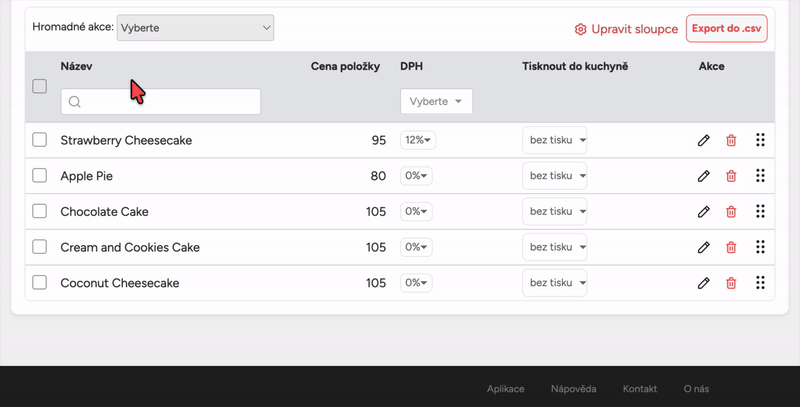
Task: Tick the select-all checkbox in the header
Action: (x=40, y=86)
